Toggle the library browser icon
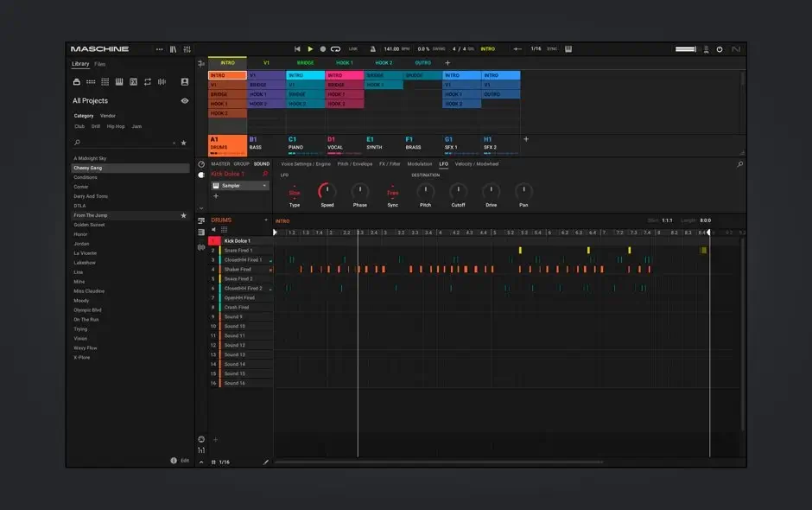The height and width of the screenshot is (510, 812). 174,49
